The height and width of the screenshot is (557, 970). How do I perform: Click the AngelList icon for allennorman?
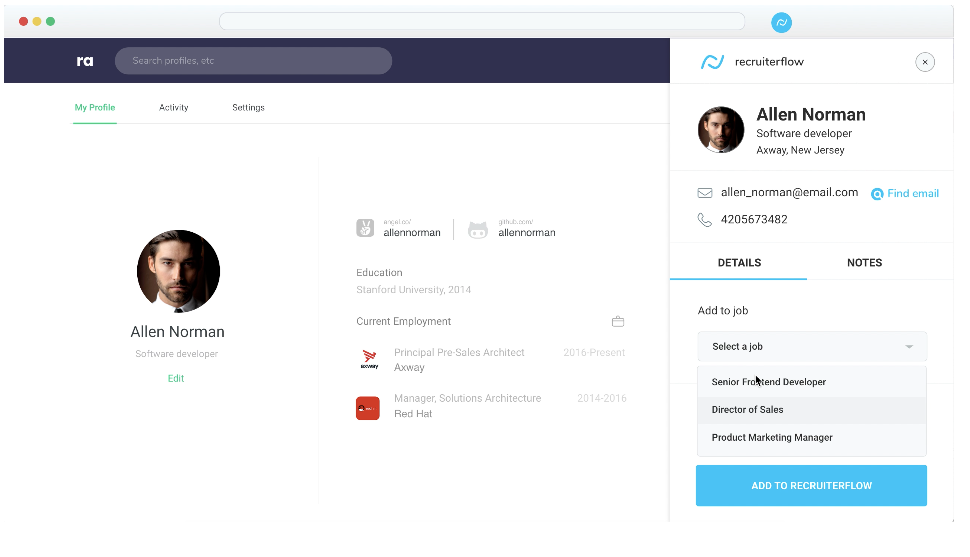click(365, 228)
